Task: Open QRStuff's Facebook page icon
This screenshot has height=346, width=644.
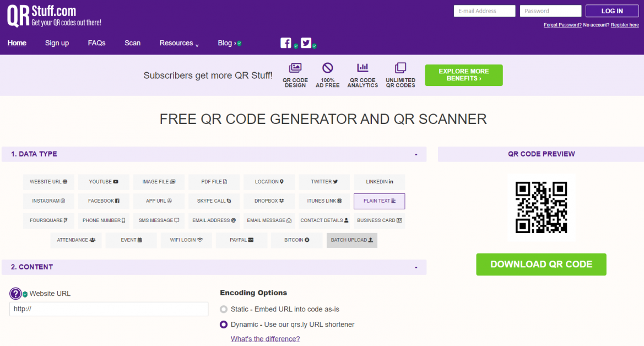Action: pos(286,43)
